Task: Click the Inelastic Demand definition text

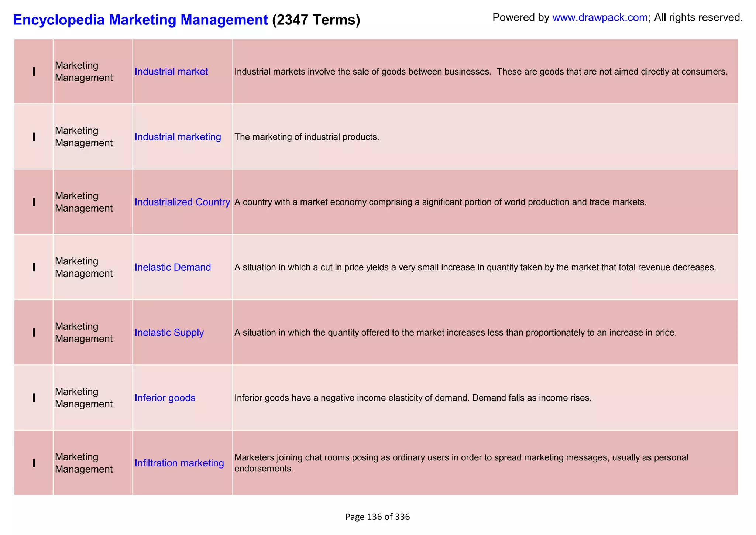Action: (x=475, y=267)
